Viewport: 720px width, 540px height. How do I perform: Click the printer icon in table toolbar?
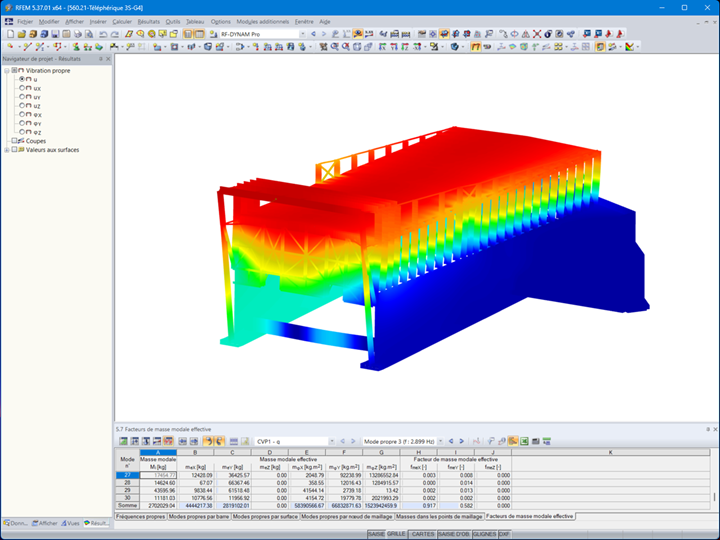pyautogui.click(x=535, y=441)
